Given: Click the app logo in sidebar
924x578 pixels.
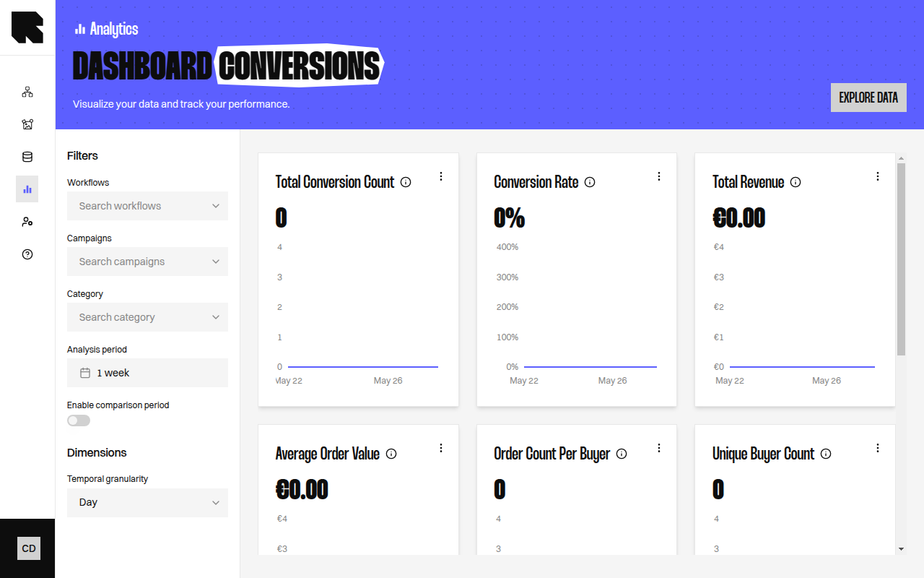Looking at the screenshot, I should pyautogui.click(x=27, y=27).
